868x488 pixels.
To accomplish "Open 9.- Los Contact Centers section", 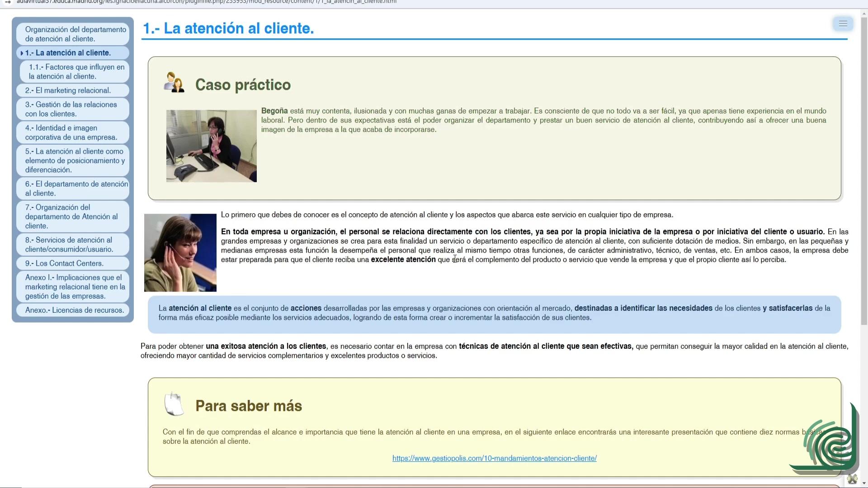I will pos(64,263).
